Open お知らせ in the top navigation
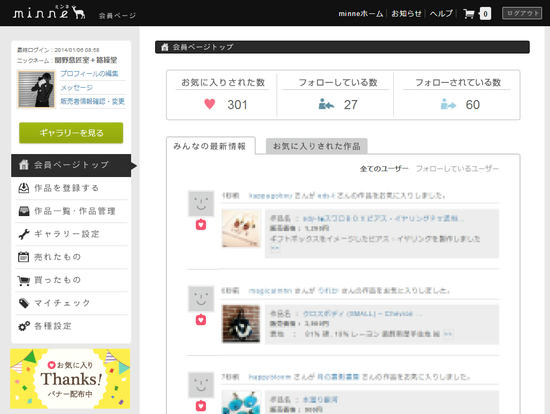The height and width of the screenshot is (414, 550). (x=406, y=14)
